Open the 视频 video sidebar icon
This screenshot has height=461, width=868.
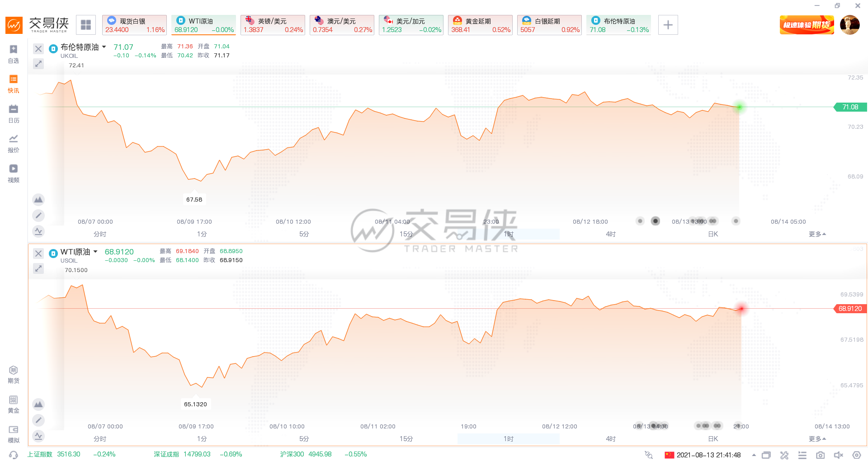pyautogui.click(x=14, y=173)
